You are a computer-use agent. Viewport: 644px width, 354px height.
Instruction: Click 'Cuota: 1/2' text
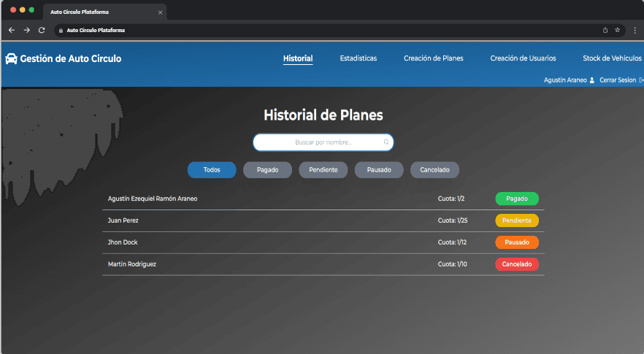(x=451, y=199)
